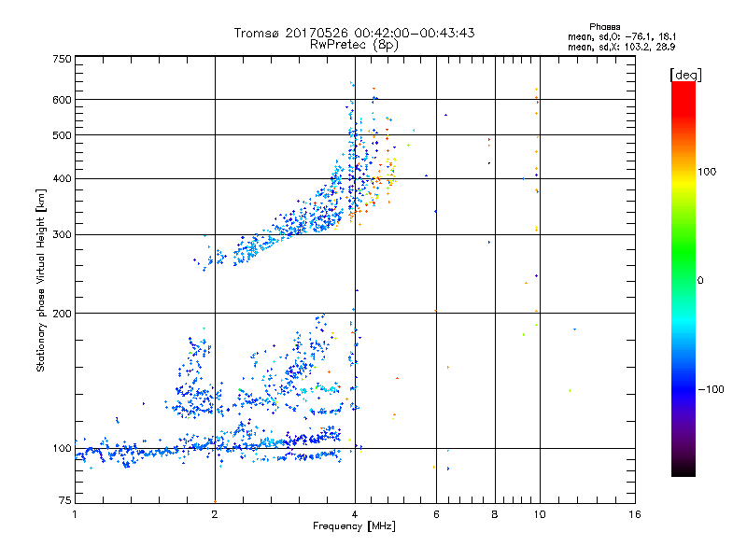
Task: Click the '[deg]' colorbar unit label
Action: point(685,75)
